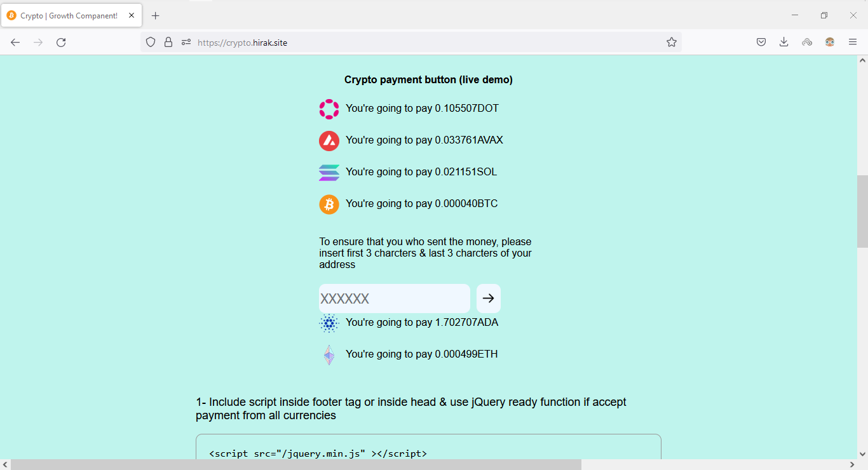
Task: Open the Firefox application menu
Action: (x=853, y=43)
